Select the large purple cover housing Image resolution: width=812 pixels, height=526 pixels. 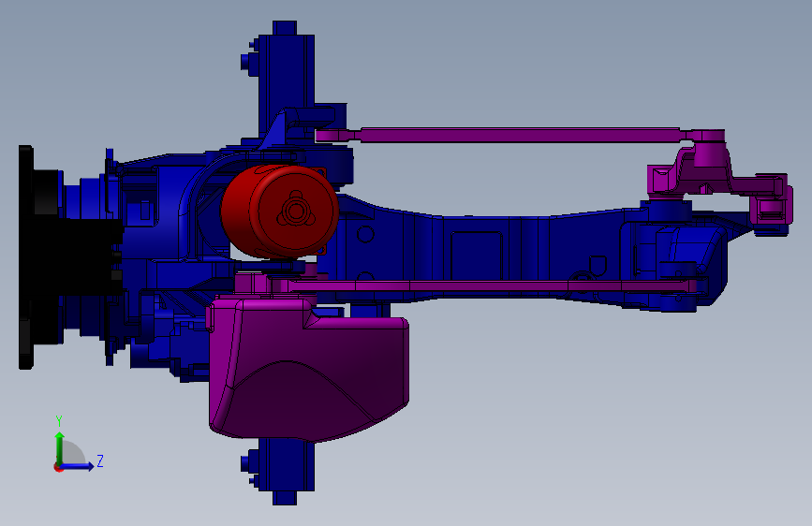(309, 369)
